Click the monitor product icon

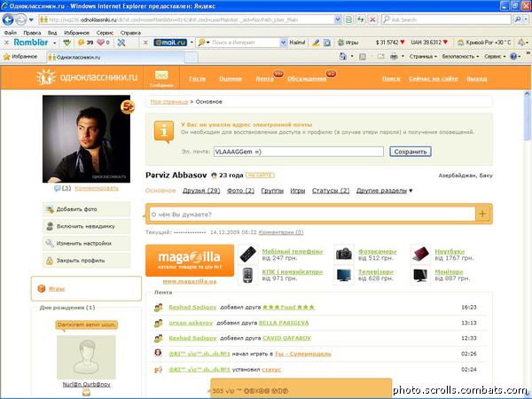point(420,275)
